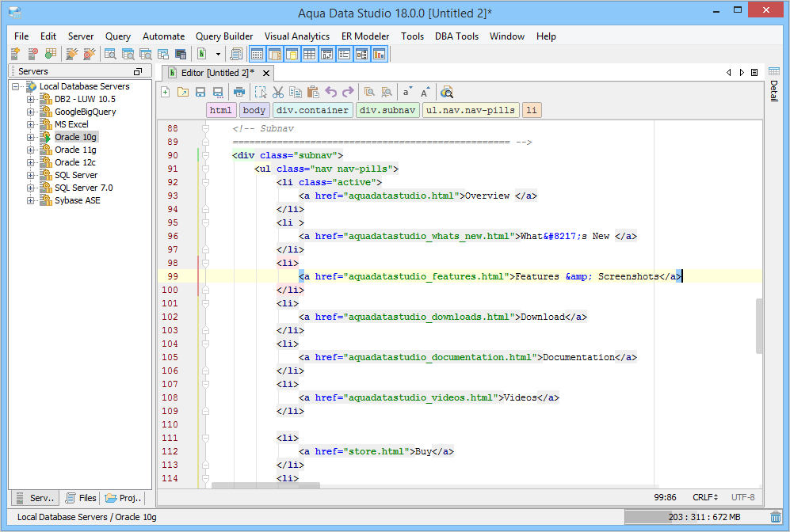Screen dimensions: 790x532
Task: Toggle the bar chart layout button
Action: tap(380, 54)
